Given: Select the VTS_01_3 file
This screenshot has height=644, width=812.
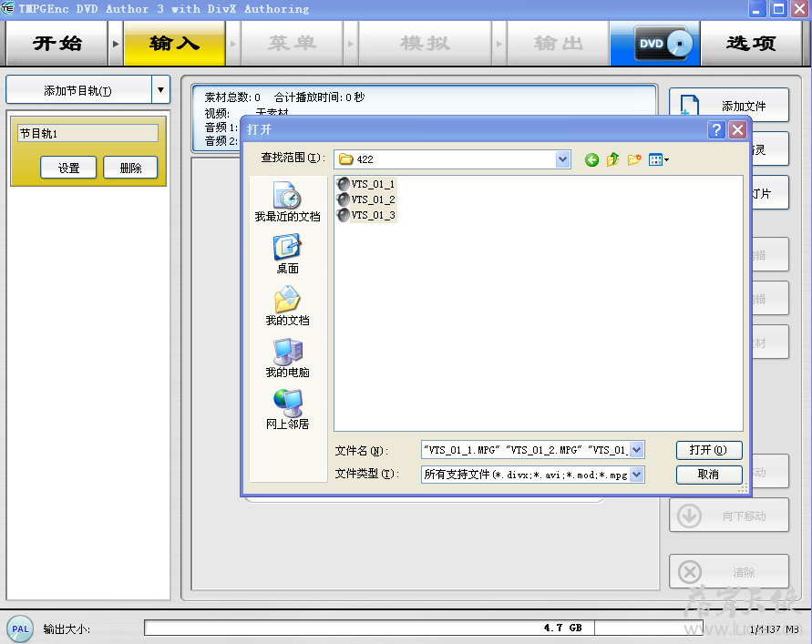Looking at the screenshot, I should tap(366, 215).
